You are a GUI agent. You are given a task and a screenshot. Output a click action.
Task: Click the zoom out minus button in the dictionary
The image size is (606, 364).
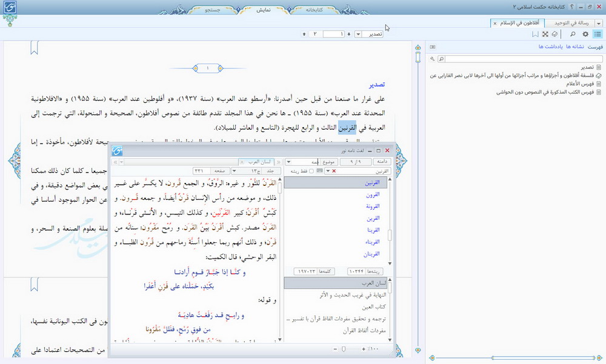pos(335,349)
